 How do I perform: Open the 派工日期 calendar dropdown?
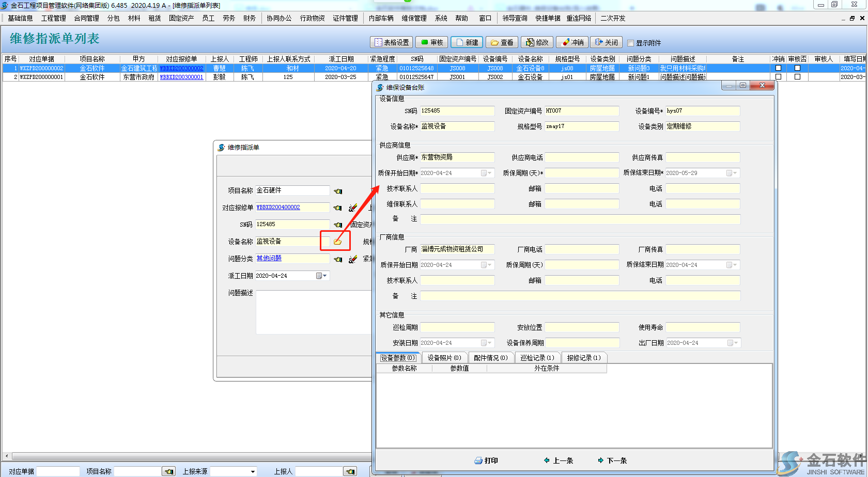point(322,276)
